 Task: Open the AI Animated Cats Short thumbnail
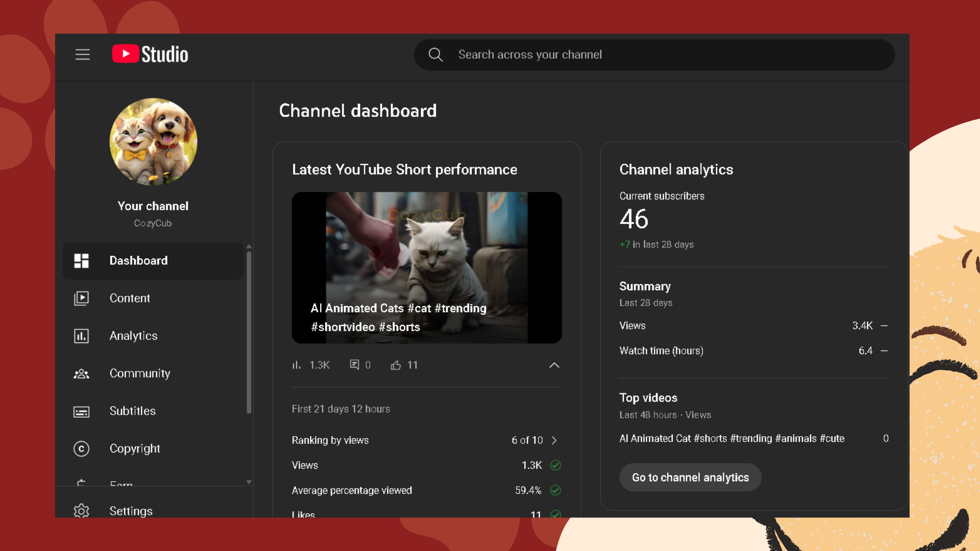click(427, 267)
